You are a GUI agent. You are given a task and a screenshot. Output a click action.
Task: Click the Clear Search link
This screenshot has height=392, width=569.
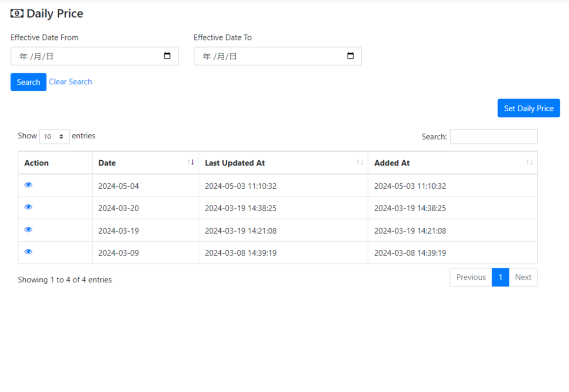[x=71, y=82]
